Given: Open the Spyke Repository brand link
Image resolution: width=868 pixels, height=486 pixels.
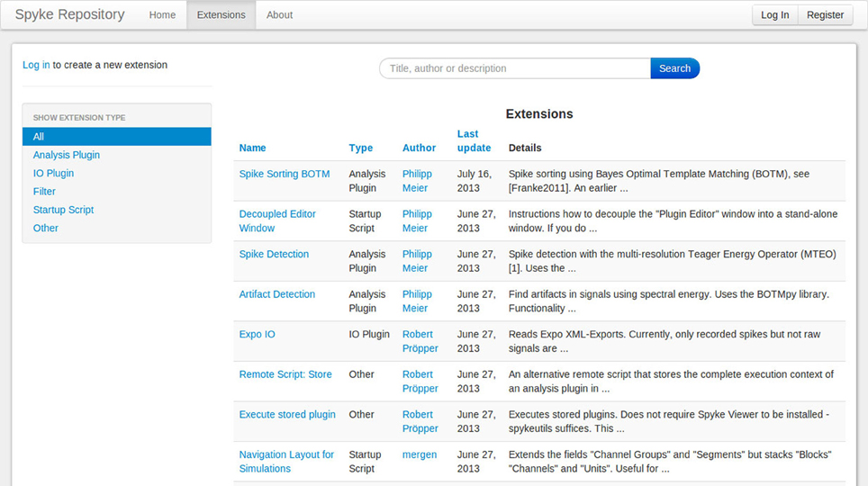Looking at the screenshot, I should [x=69, y=14].
